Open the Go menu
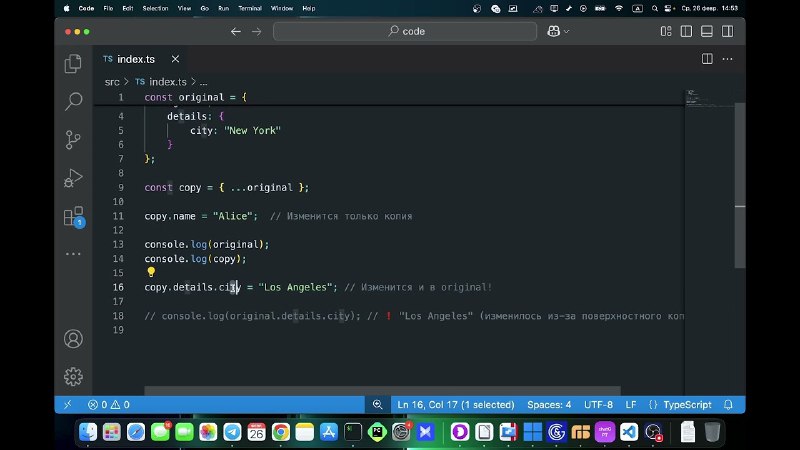This screenshot has height=450, width=800. 205,8
